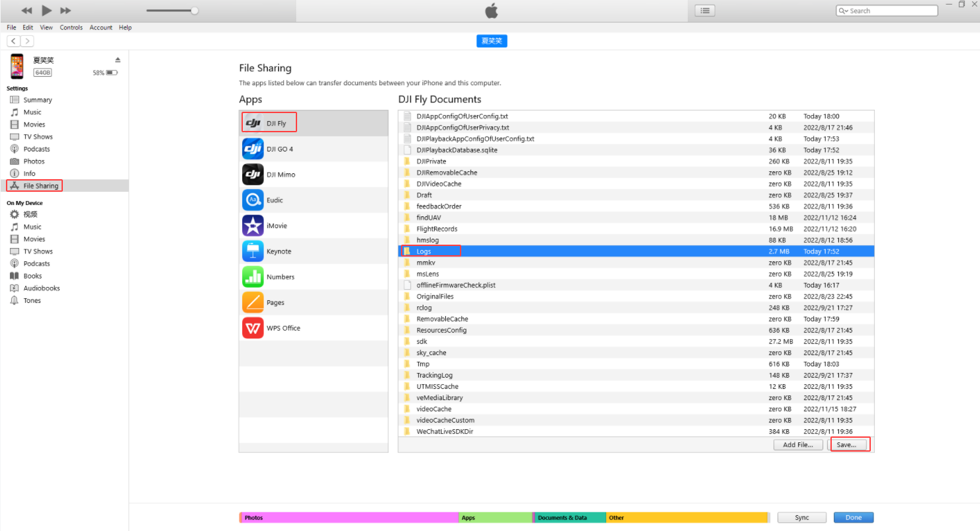Adjust the volume slider
This screenshot has height=531, width=980.
[195, 10]
